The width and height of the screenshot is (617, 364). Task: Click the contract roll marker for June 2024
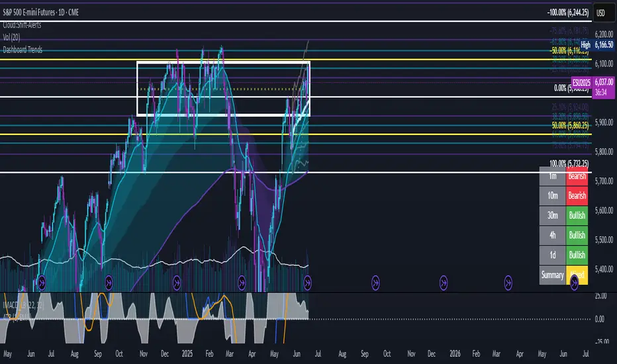tap(42, 283)
